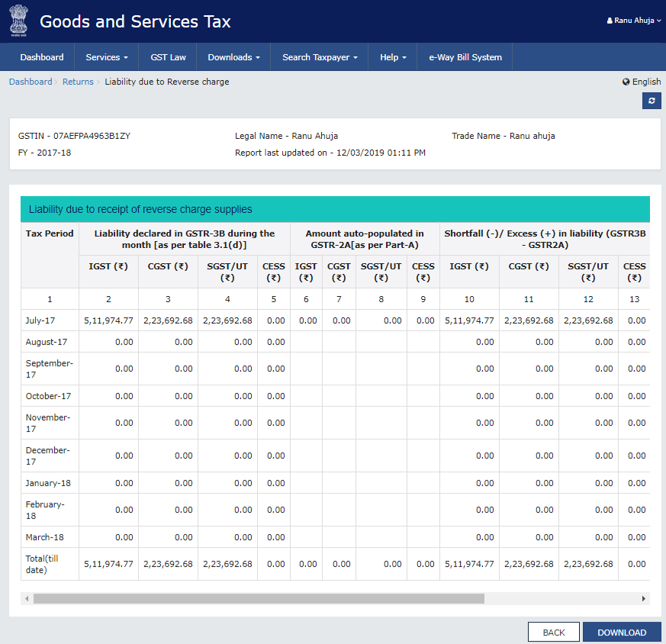Viewport: 666px width, 644px height.
Task: Click the Shortfall/Excess in liability header
Action: click(545, 239)
